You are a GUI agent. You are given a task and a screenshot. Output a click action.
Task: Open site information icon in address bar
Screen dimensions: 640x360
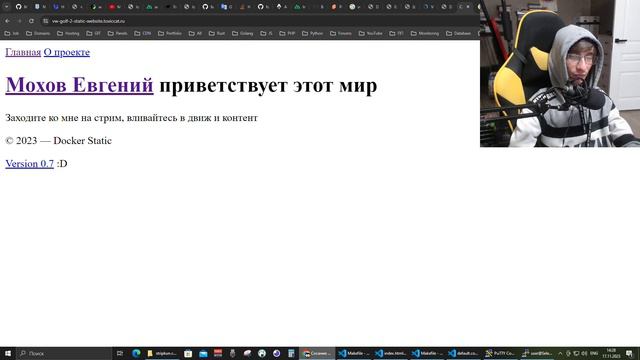(46, 21)
